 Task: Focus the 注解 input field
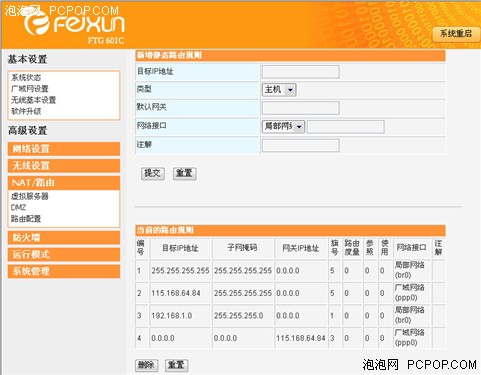301,146
